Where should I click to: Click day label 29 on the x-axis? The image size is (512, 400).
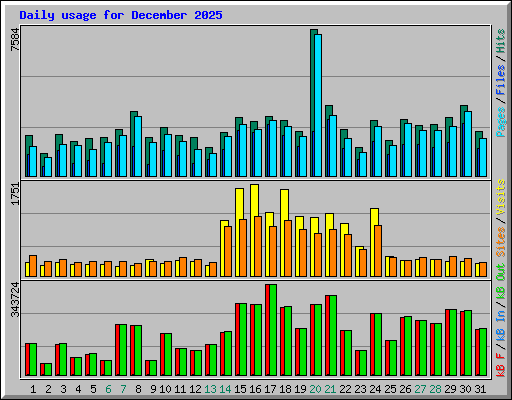coord(450,389)
